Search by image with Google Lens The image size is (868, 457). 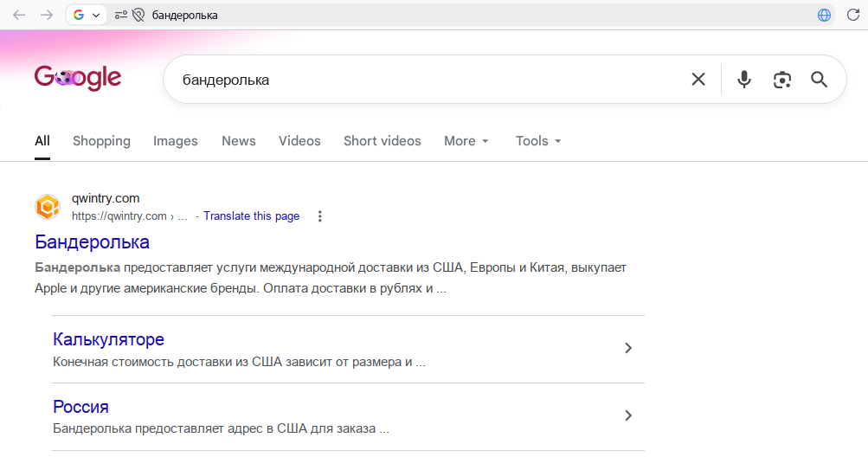(x=781, y=80)
